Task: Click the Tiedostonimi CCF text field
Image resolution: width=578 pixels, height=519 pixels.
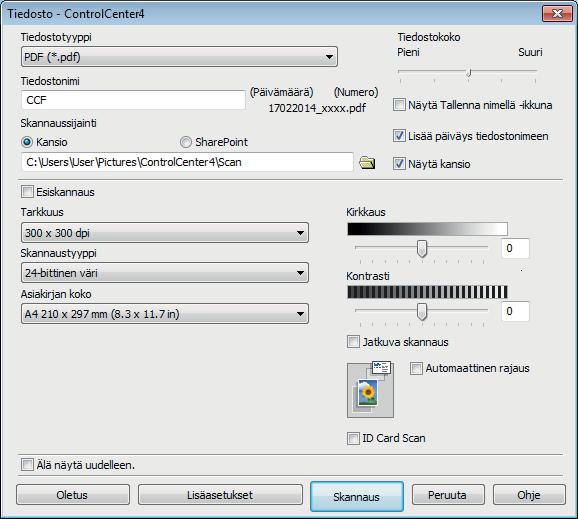Action: 133,100
